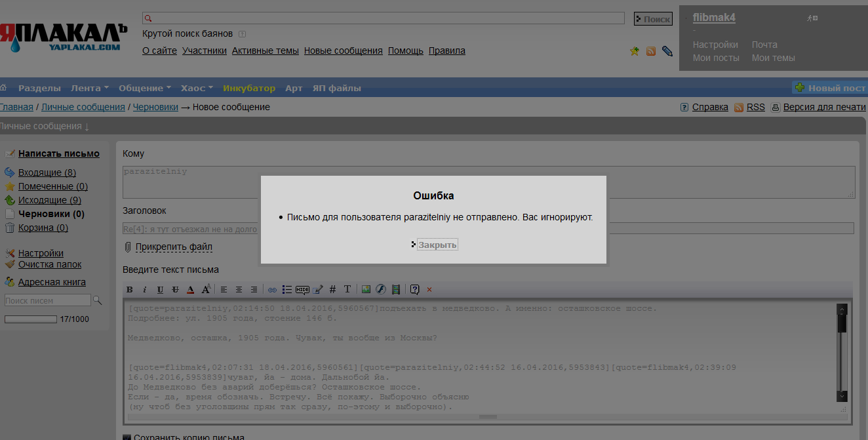Click the bulleted list icon
Screen dimensions: 868x440
[286, 289]
